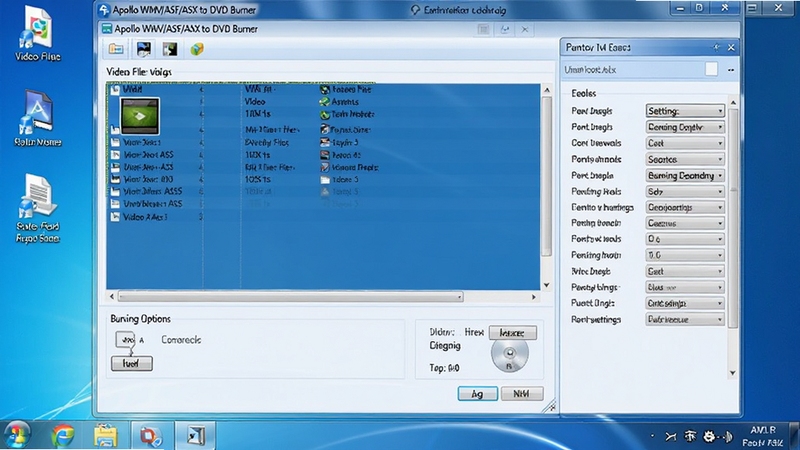The height and width of the screenshot is (450, 800).
Task: Click the restore icon in the inner window title bar
Action: pyautogui.click(x=505, y=30)
